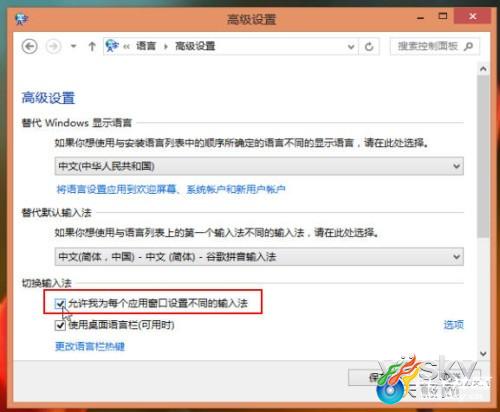This screenshot has height=412, width=500.
Task: Expand the 中文(中华人民共和国) display language dropdown
Action: click(x=259, y=166)
